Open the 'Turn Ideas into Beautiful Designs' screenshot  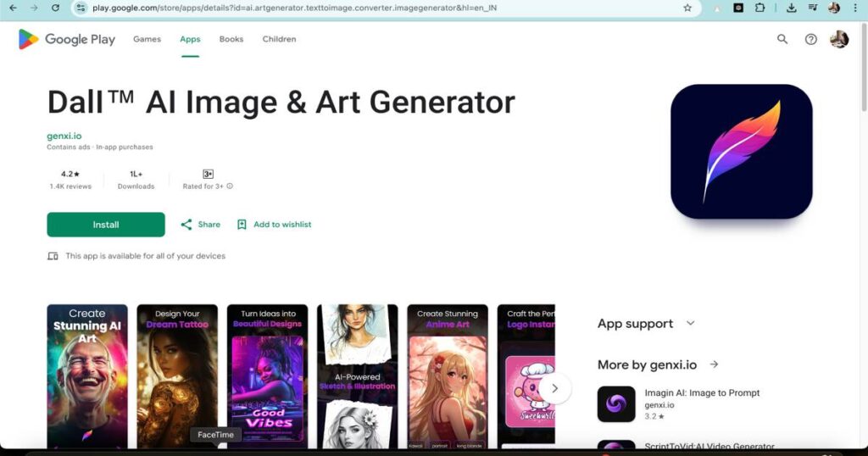point(267,375)
